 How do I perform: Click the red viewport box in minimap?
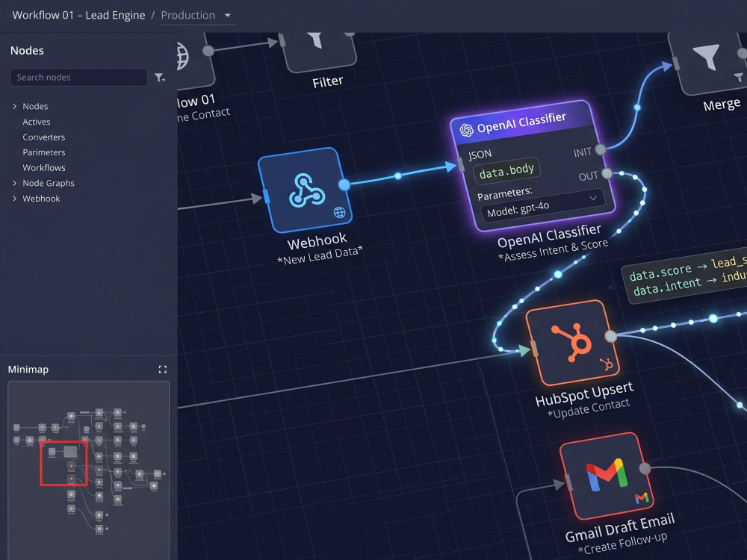63,464
